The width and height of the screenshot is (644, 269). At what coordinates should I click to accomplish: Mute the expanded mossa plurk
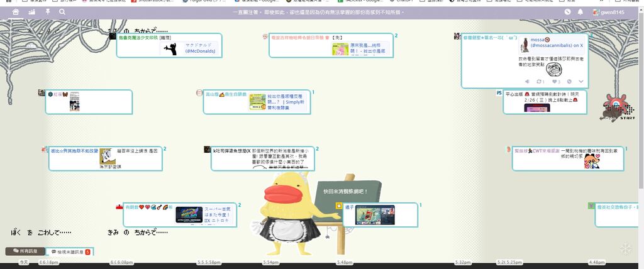528,82
